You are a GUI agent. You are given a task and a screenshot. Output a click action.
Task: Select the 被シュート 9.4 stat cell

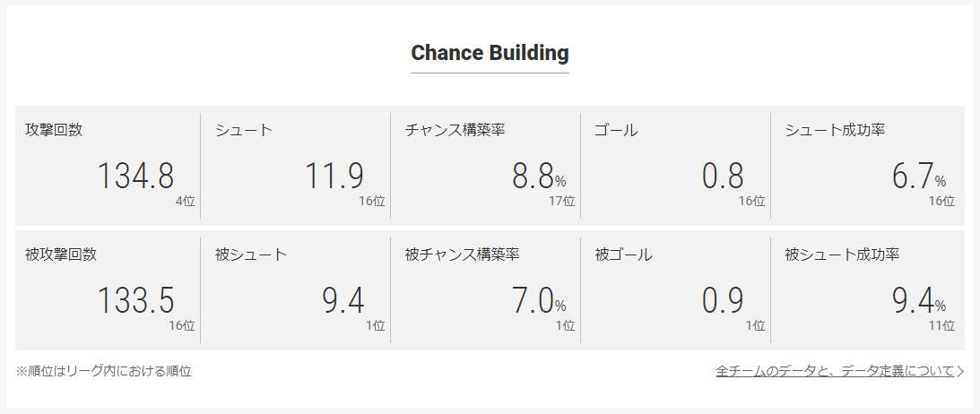click(x=296, y=290)
